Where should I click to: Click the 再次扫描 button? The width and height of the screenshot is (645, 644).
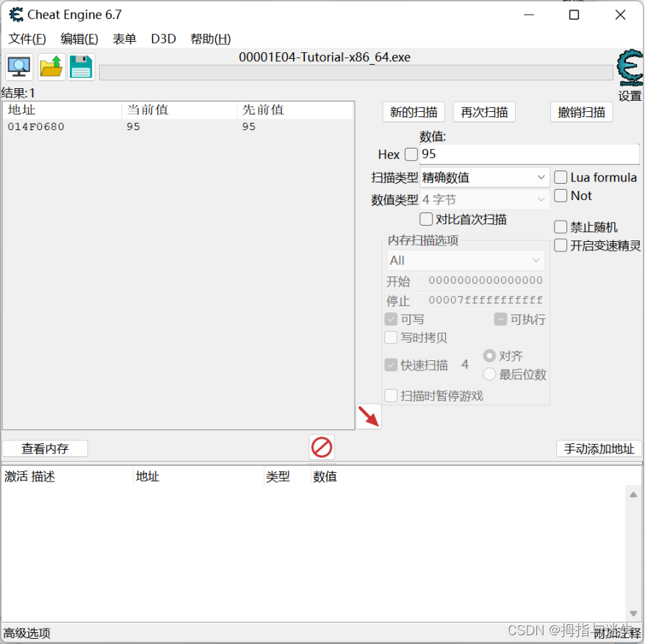click(x=484, y=112)
